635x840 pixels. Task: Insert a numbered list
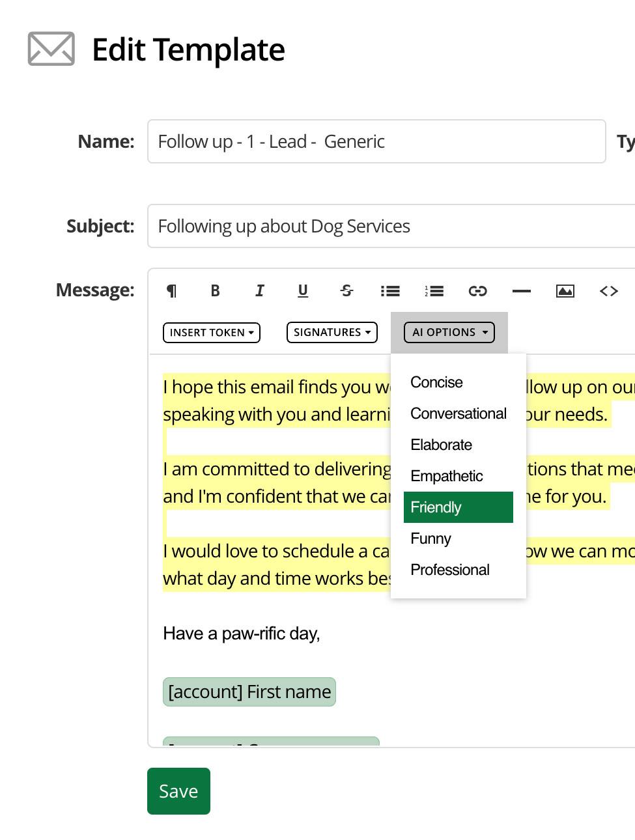pyautogui.click(x=434, y=291)
